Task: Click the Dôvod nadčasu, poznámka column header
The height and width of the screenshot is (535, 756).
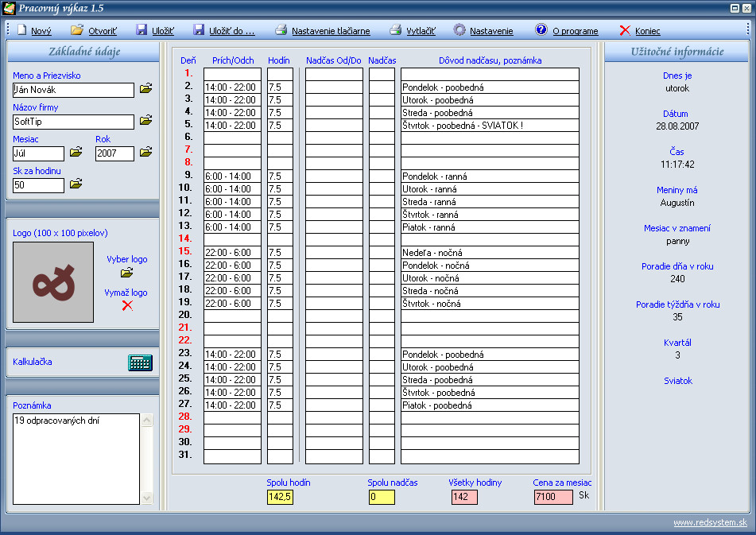Action: (490, 60)
